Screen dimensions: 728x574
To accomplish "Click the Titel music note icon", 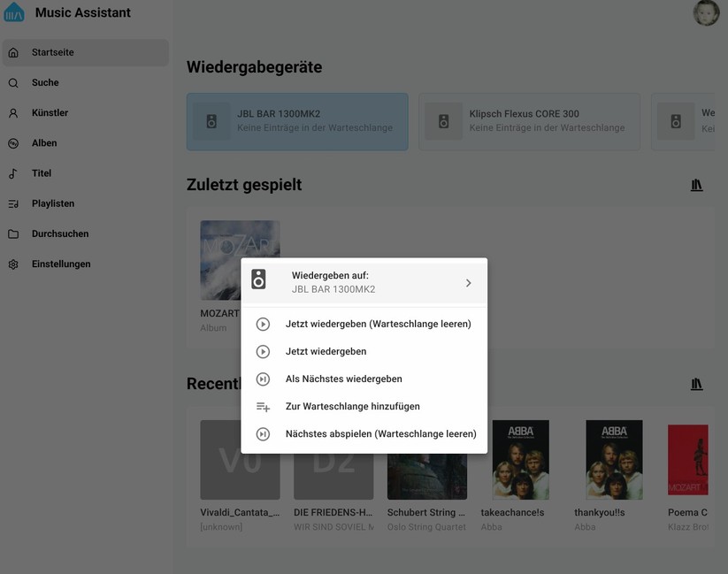I will coord(14,172).
